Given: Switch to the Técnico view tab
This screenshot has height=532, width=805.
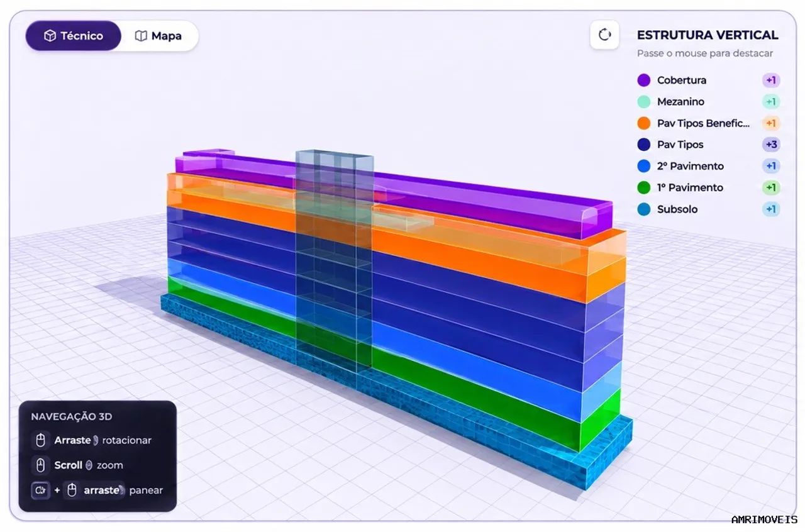Looking at the screenshot, I should pos(74,36).
